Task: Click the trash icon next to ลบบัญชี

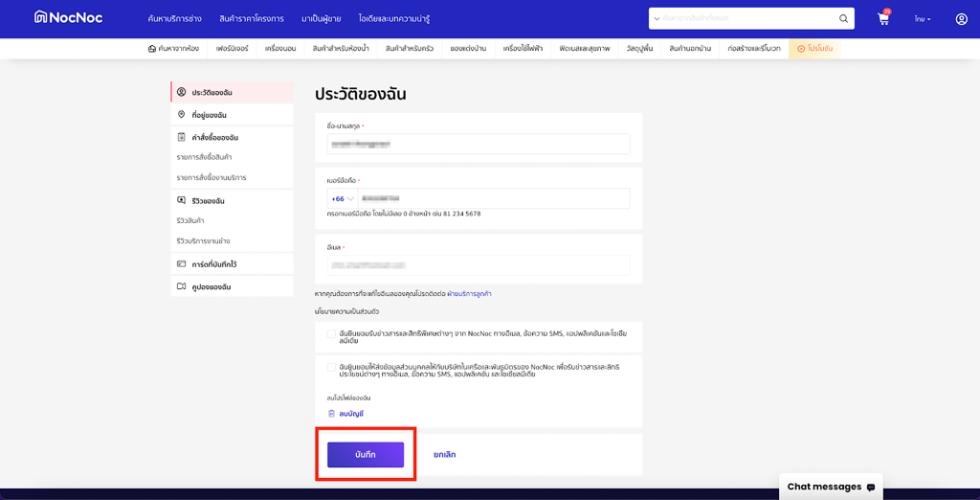Action: point(331,414)
